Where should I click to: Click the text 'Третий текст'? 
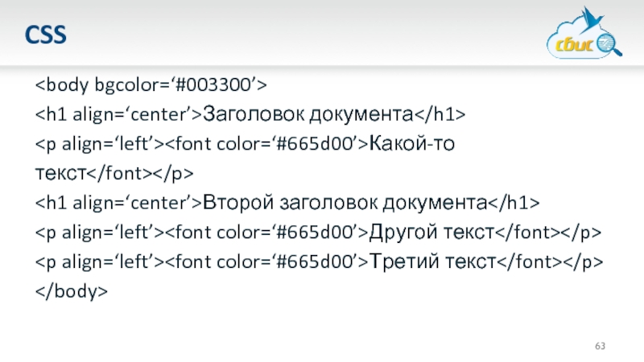point(431,261)
